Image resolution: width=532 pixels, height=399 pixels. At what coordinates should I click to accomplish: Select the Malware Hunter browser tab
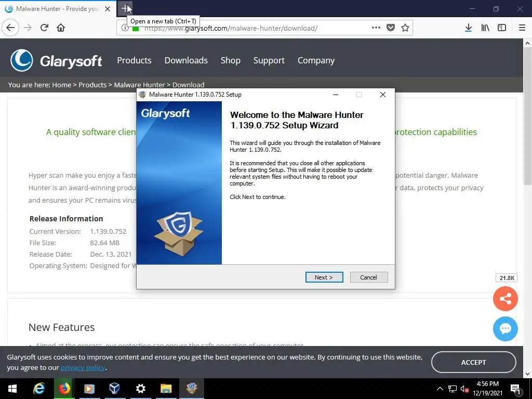pyautogui.click(x=57, y=9)
